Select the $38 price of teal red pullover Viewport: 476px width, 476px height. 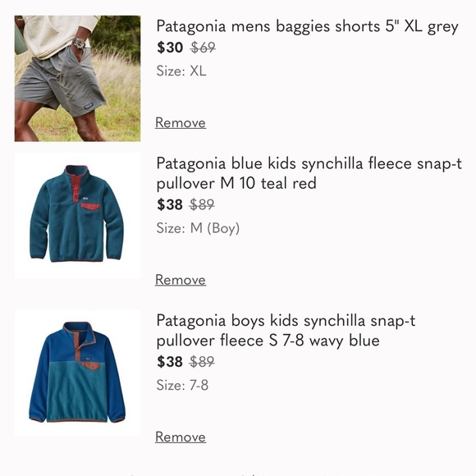[x=170, y=204]
